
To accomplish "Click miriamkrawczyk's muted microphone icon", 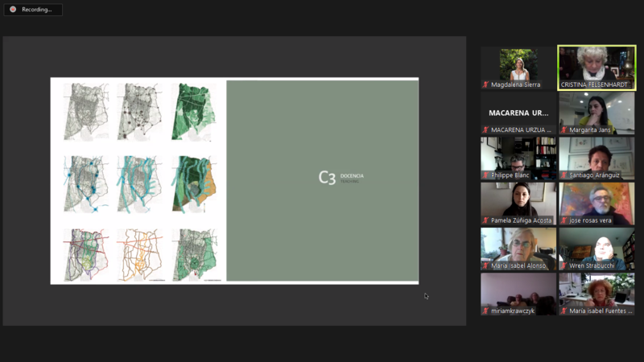I will tap(485, 311).
